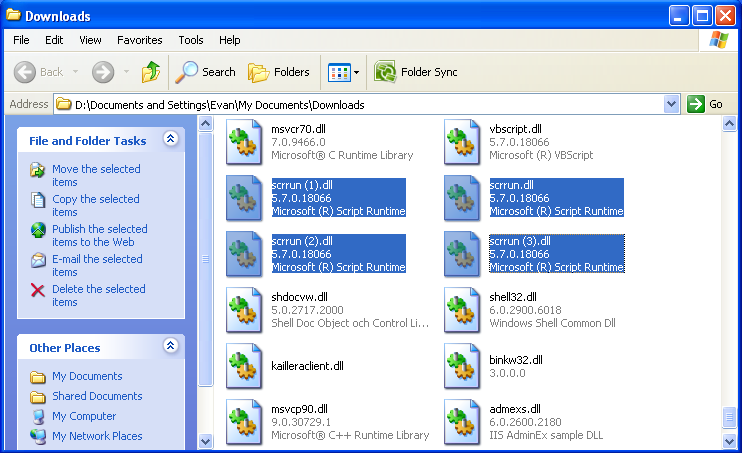Click the admexs.dll filename text
Viewport: 742px width, 453px height.
click(x=515, y=409)
